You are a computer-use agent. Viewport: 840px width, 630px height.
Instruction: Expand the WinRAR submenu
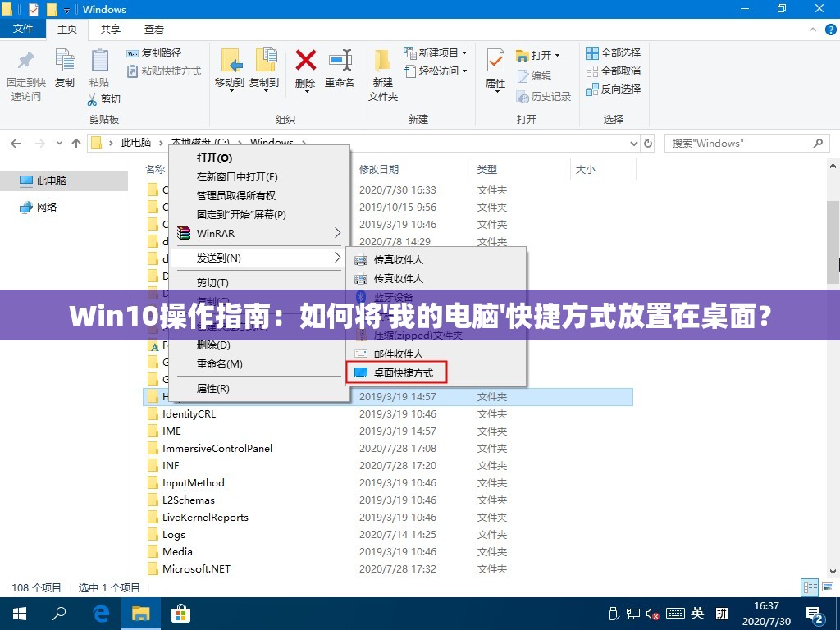tap(260, 233)
